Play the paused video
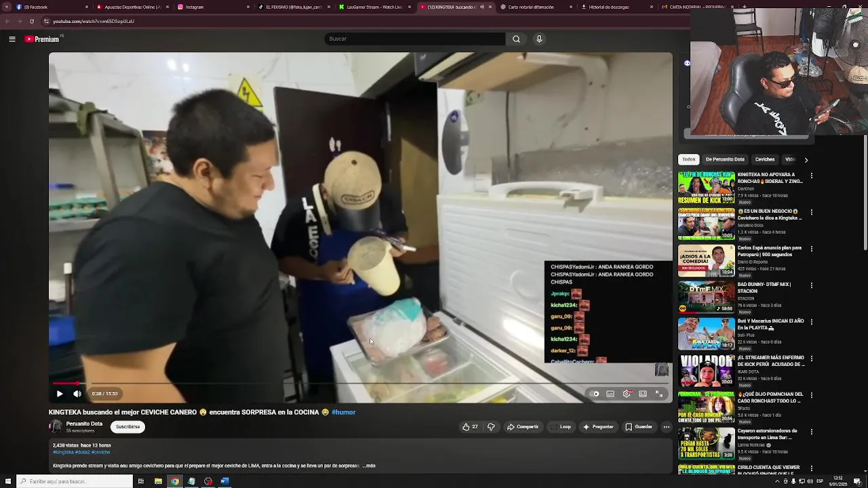The height and width of the screenshot is (488, 868). tap(60, 394)
